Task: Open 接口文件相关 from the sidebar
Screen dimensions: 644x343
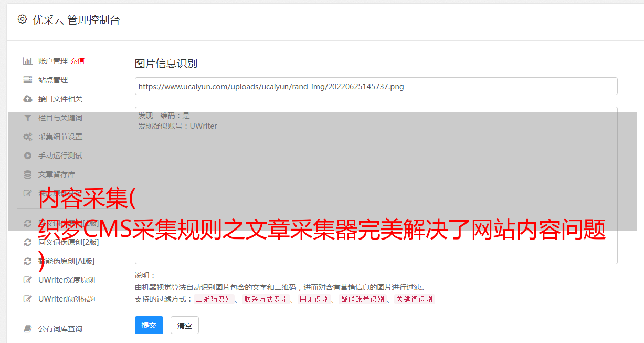Action: click(x=60, y=99)
